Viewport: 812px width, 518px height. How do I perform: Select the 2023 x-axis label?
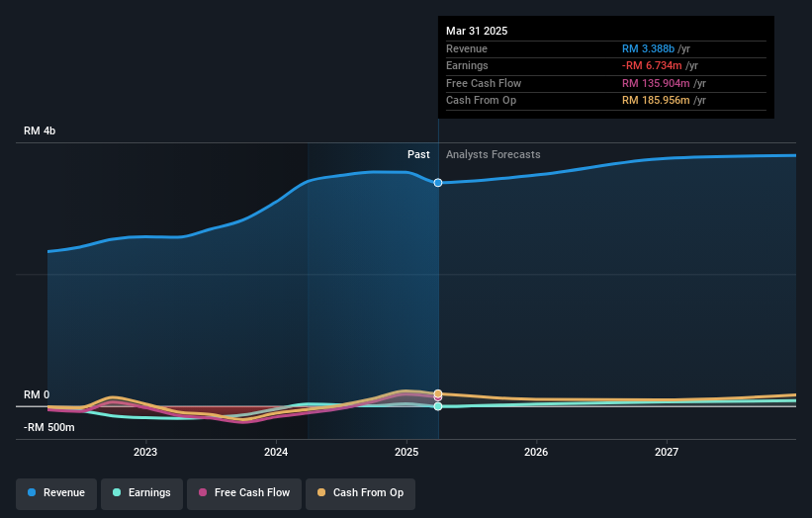[x=145, y=453]
